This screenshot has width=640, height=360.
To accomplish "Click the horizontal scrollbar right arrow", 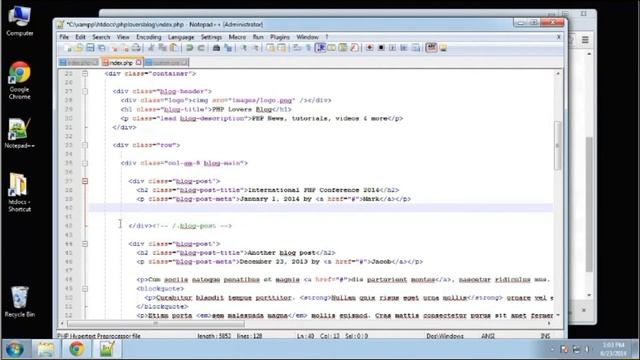I will point(549,324).
